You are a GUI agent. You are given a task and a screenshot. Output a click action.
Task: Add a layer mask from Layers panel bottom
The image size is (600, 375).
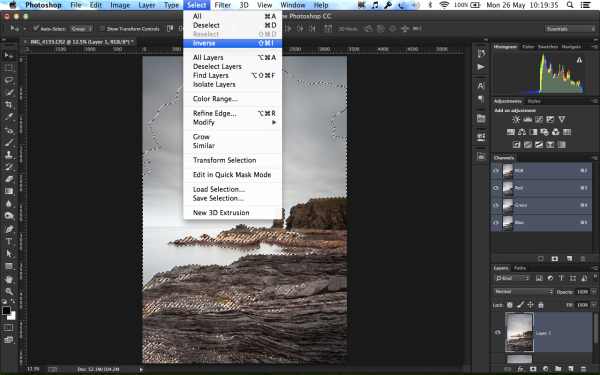533,369
